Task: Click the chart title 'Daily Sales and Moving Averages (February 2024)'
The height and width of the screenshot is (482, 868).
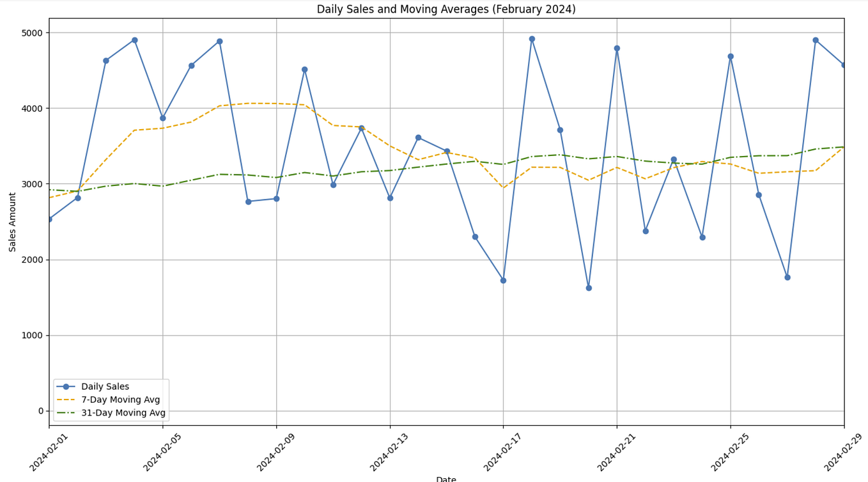Action: click(x=446, y=10)
